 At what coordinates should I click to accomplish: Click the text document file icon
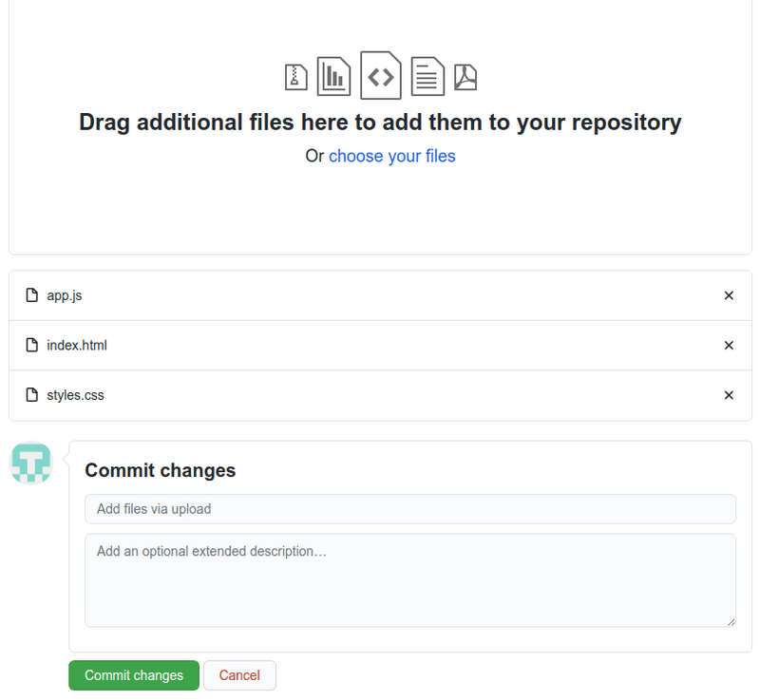pyautogui.click(x=427, y=76)
